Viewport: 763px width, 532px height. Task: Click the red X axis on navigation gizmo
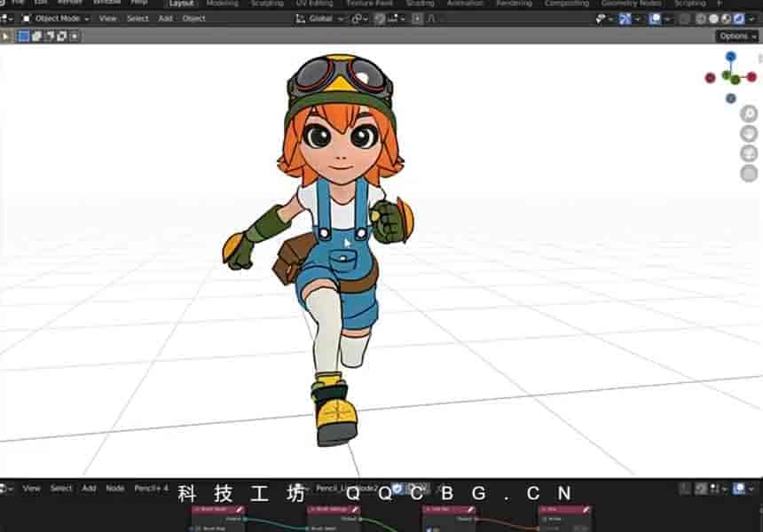tap(751, 76)
